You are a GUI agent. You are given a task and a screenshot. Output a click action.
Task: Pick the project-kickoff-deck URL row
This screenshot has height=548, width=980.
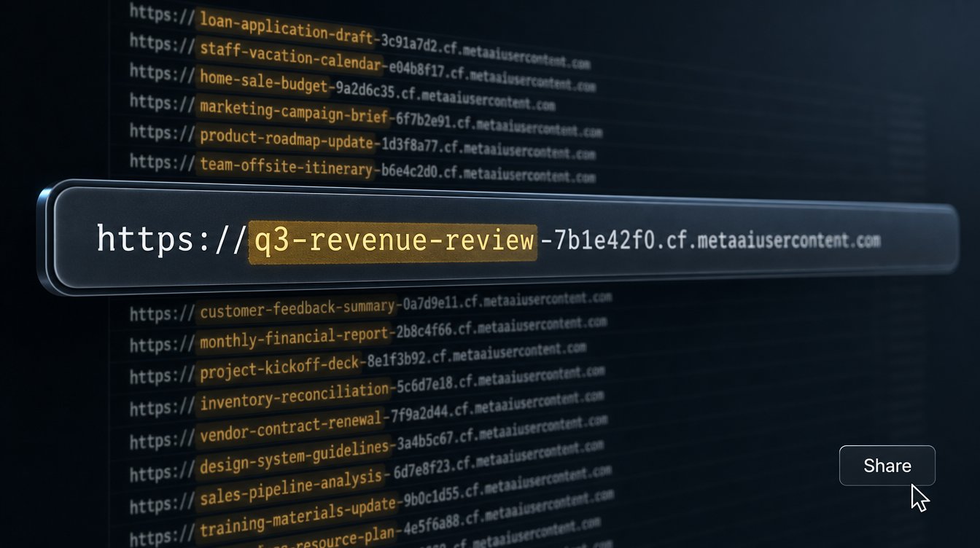[358, 361]
